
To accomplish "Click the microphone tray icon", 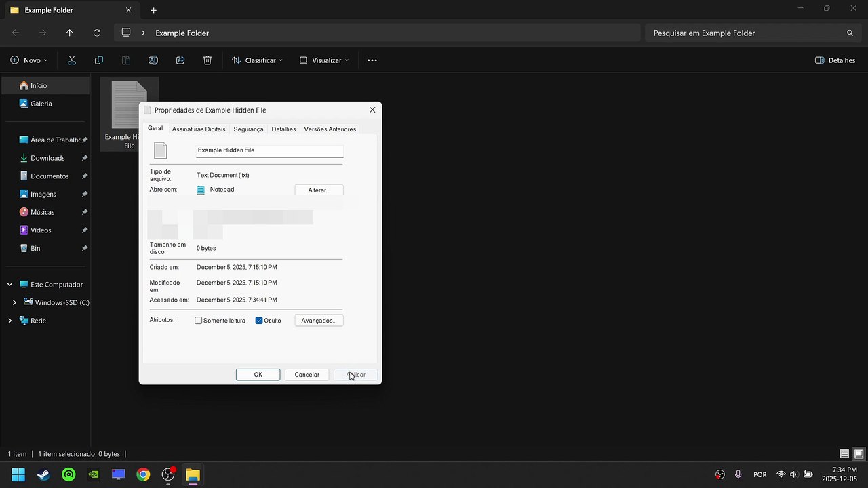I will point(738,474).
